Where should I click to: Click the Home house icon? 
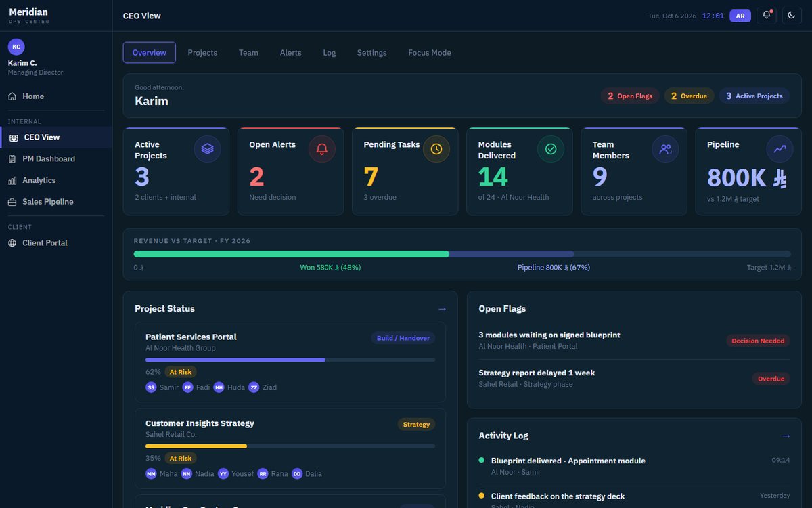(12, 96)
